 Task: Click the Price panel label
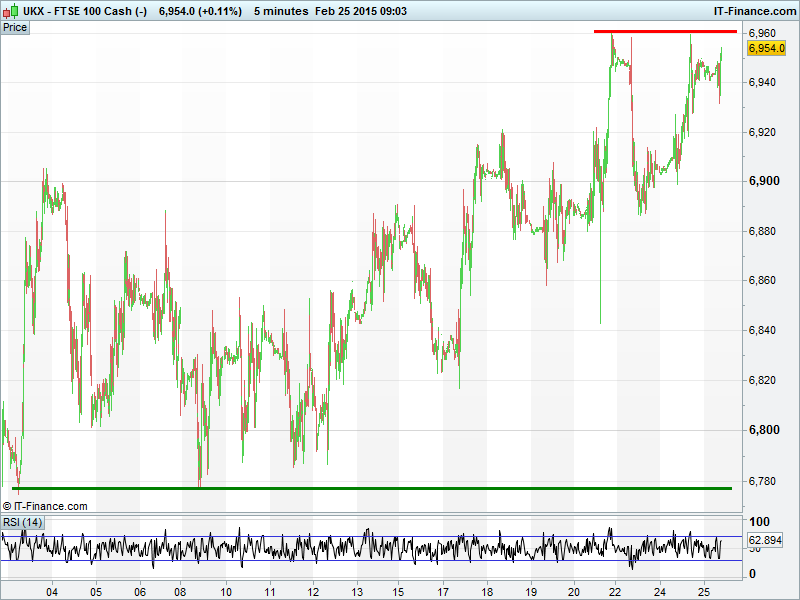pyautogui.click(x=15, y=27)
